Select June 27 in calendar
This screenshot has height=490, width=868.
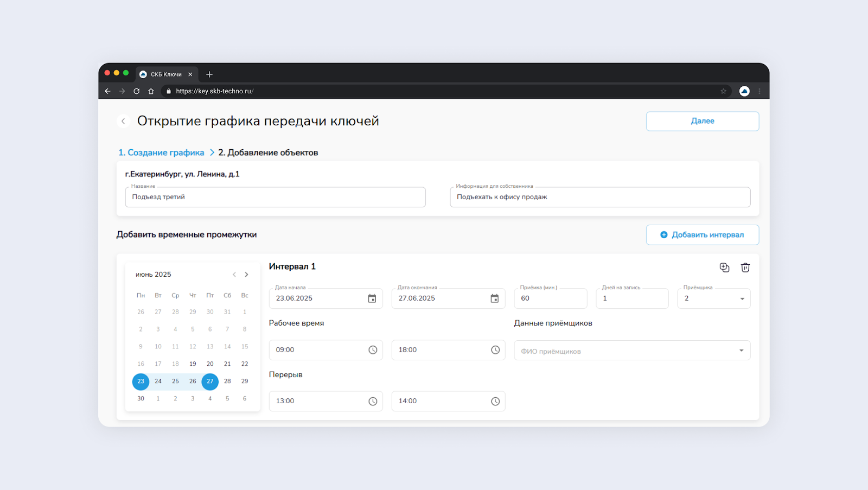tap(210, 381)
